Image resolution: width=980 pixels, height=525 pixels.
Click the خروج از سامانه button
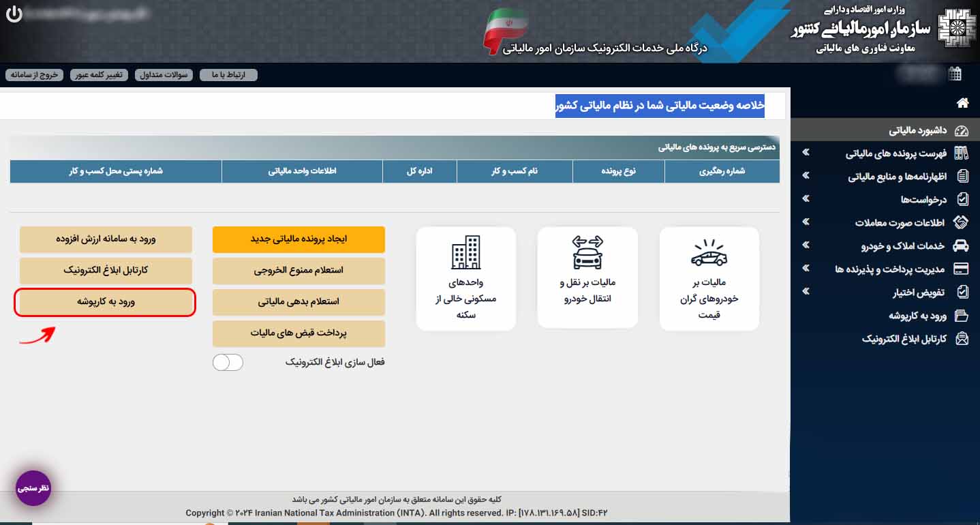pos(35,74)
